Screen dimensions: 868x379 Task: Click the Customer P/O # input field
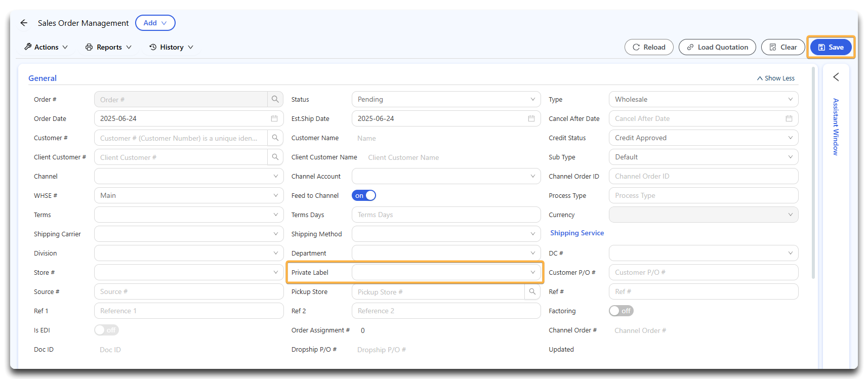pyautogui.click(x=704, y=272)
